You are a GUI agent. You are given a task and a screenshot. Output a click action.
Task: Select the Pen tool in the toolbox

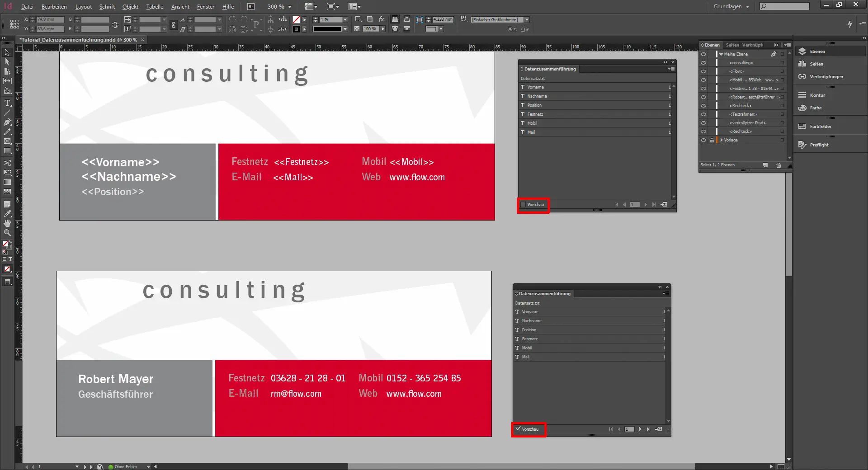coord(7,122)
